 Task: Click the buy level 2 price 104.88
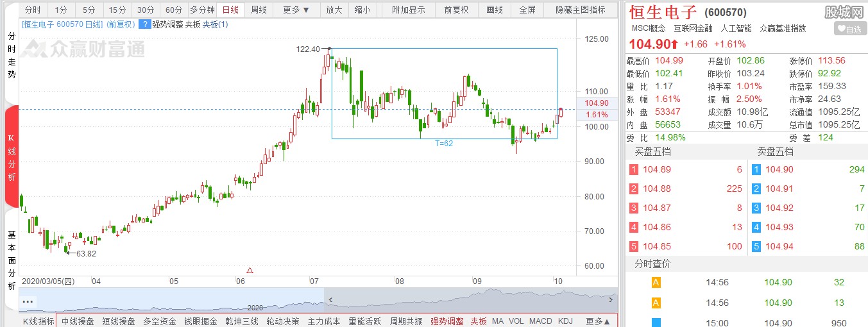657,189
